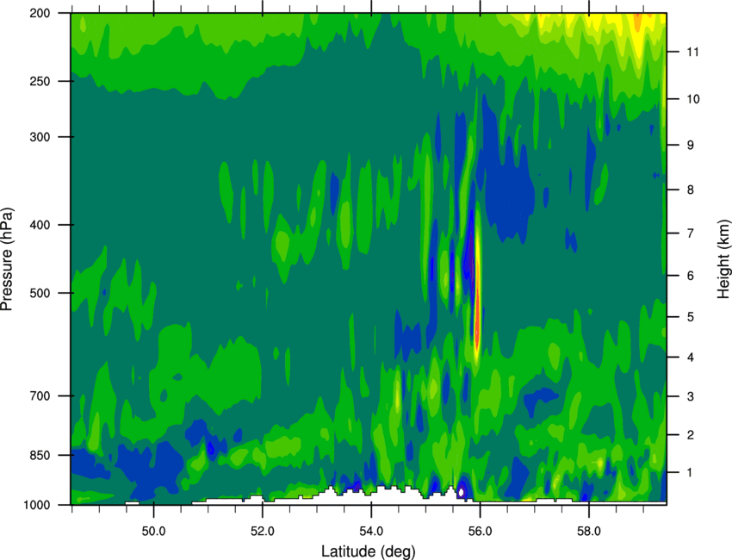This screenshot has height=560, width=732.
Task: Click the 400 pressure tick label
Action: [x=40, y=225]
